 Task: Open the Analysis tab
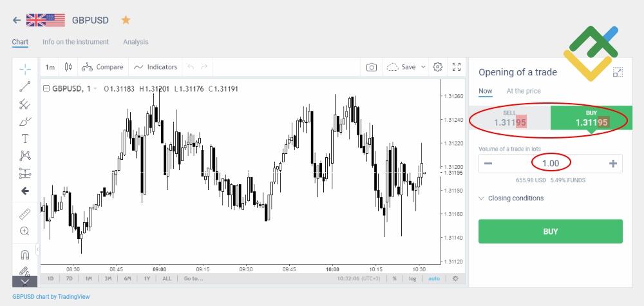135,42
